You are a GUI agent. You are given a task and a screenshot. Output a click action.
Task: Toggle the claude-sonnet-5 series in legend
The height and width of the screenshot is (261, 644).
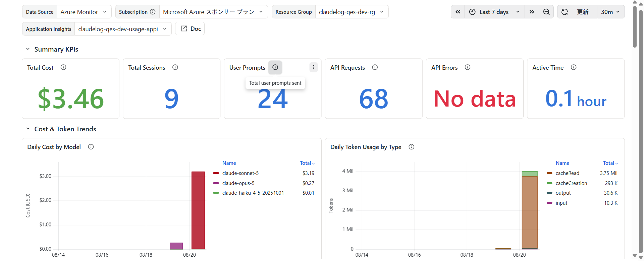pos(240,173)
